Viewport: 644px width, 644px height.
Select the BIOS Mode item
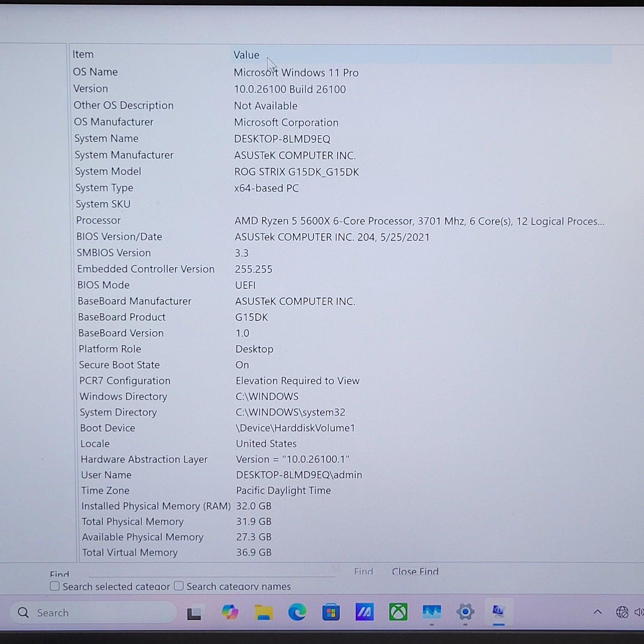point(103,285)
